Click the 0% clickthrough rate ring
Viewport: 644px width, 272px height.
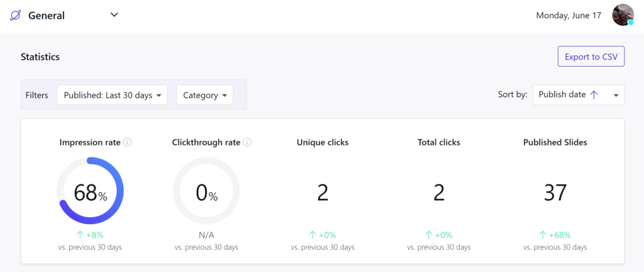tap(206, 191)
